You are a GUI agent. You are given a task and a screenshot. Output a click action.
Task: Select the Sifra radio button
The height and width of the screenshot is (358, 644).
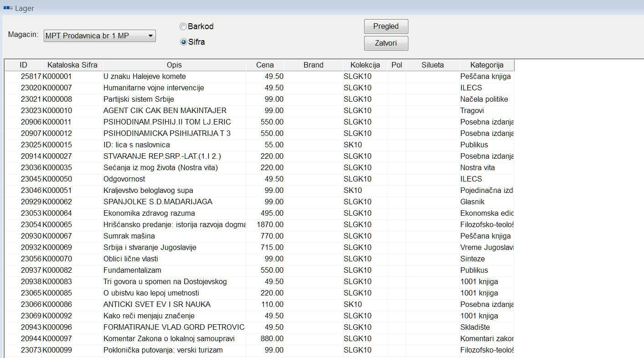coord(183,42)
